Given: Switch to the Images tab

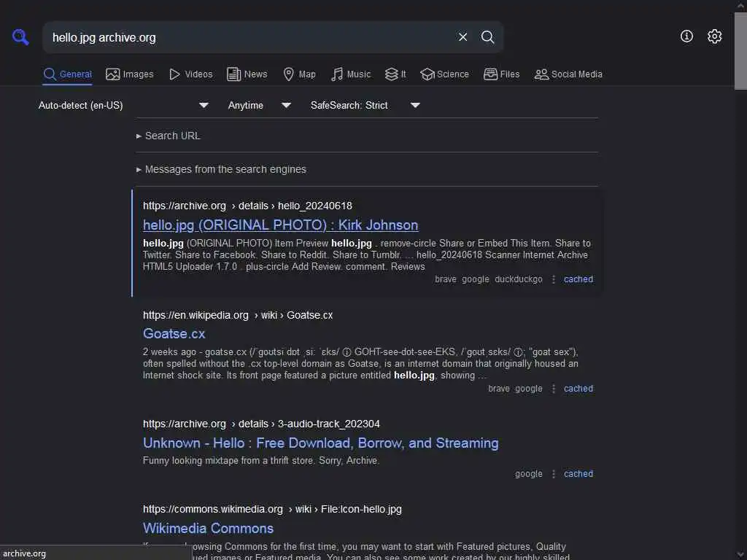Looking at the screenshot, I should point(130,74).
